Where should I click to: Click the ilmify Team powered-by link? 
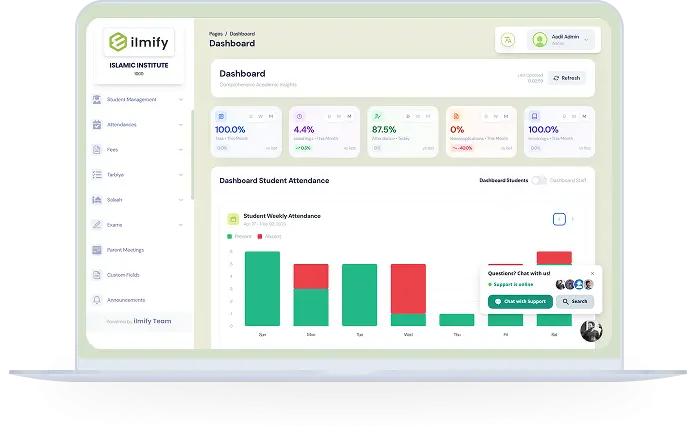152,321
